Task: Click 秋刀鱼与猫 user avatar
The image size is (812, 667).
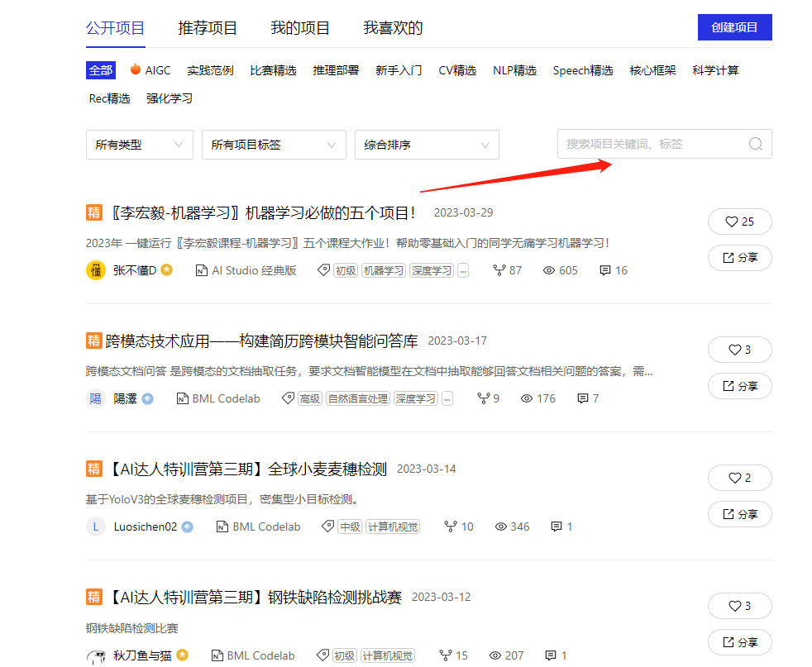Action: click(x=96, y=655)
